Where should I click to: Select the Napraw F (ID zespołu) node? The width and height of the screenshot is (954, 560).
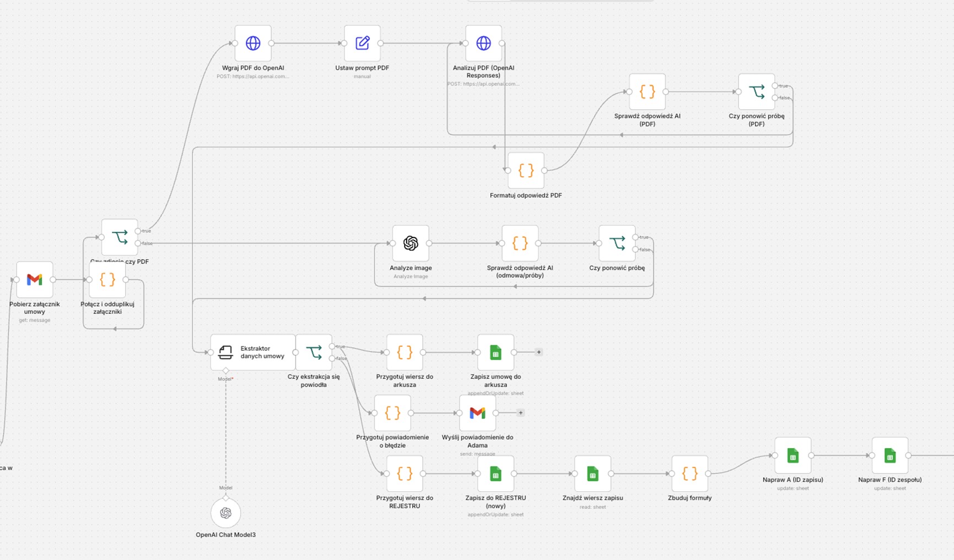point(890,455)
